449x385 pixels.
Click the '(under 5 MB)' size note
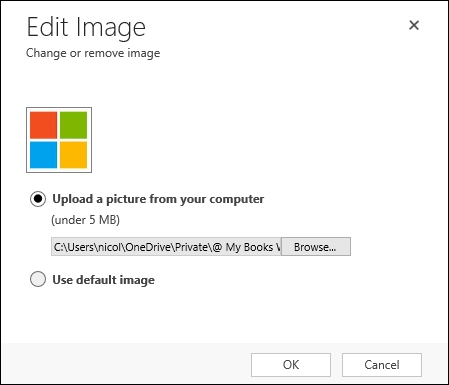pos(85,220)
